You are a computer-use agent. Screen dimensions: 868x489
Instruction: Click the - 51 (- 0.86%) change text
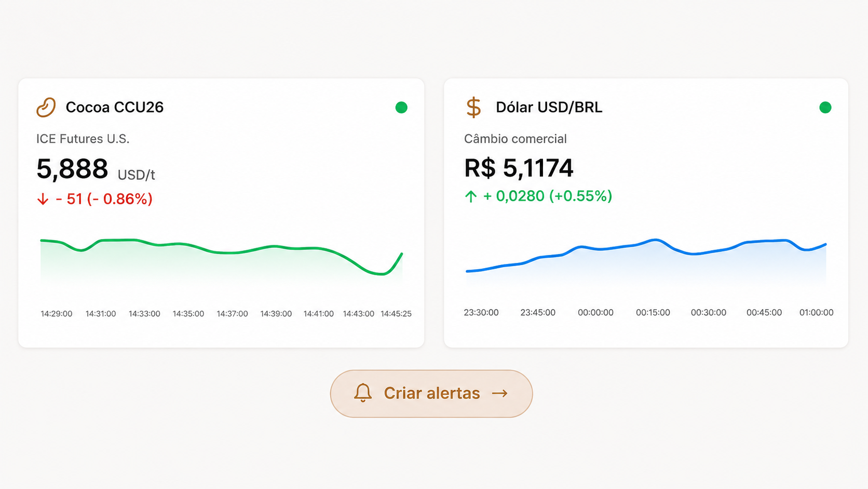coord(104,199)
